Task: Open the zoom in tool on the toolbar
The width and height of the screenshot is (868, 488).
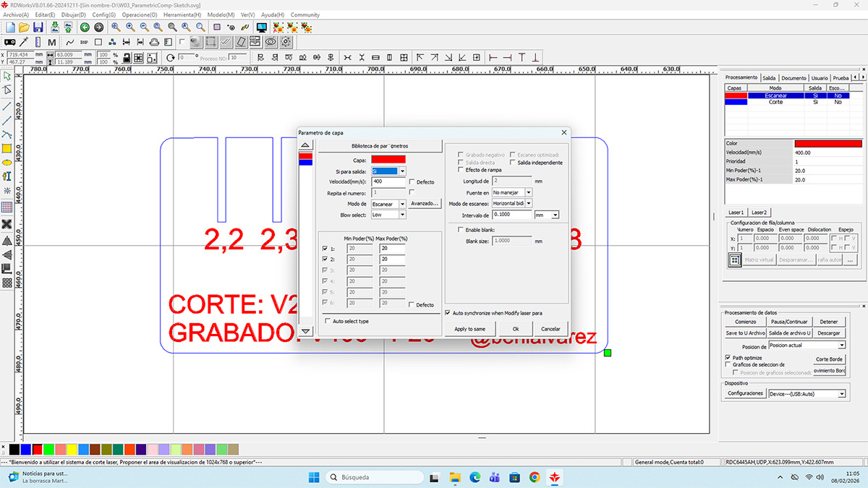Action: pos(129,27)
